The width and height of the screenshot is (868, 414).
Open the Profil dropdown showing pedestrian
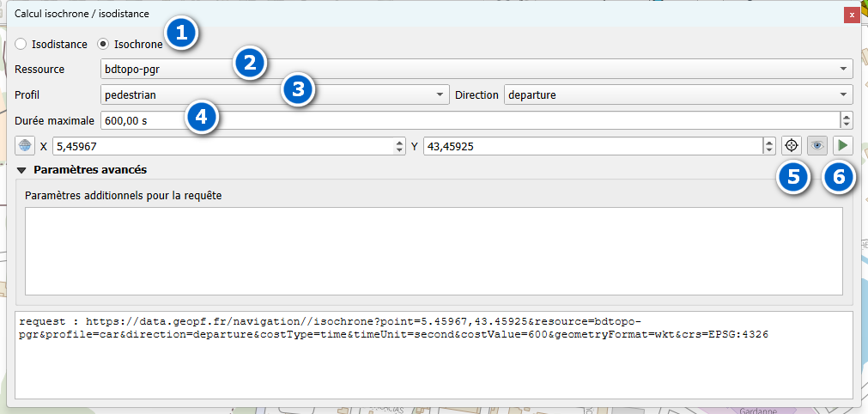(x=275, y=94)
